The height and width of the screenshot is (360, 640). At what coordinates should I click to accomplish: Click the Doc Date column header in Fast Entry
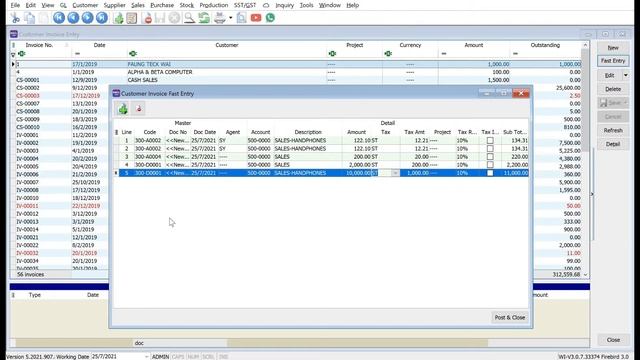[x=204, y=132]
